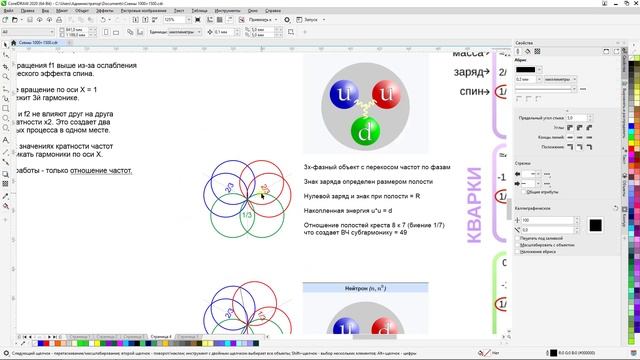Select the Eyedropper tool

coord(5,196)
